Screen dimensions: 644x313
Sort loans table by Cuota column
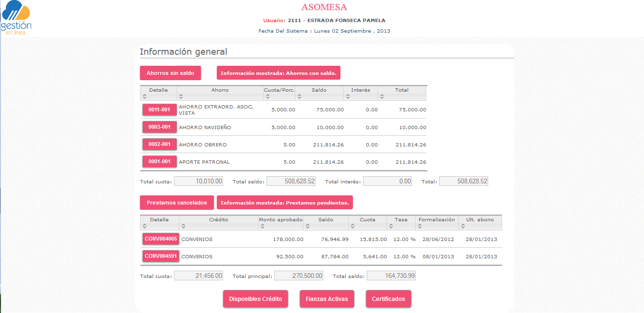[368, 223]
